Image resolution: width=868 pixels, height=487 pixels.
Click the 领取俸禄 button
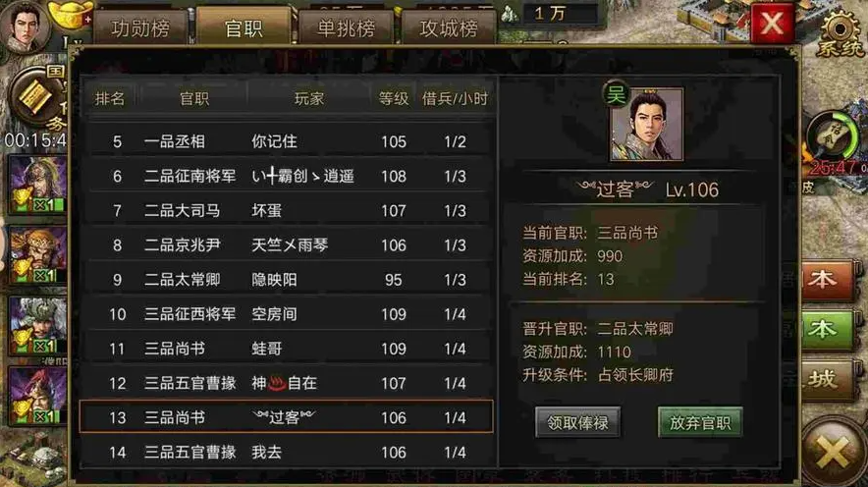(x=577, y=423)
